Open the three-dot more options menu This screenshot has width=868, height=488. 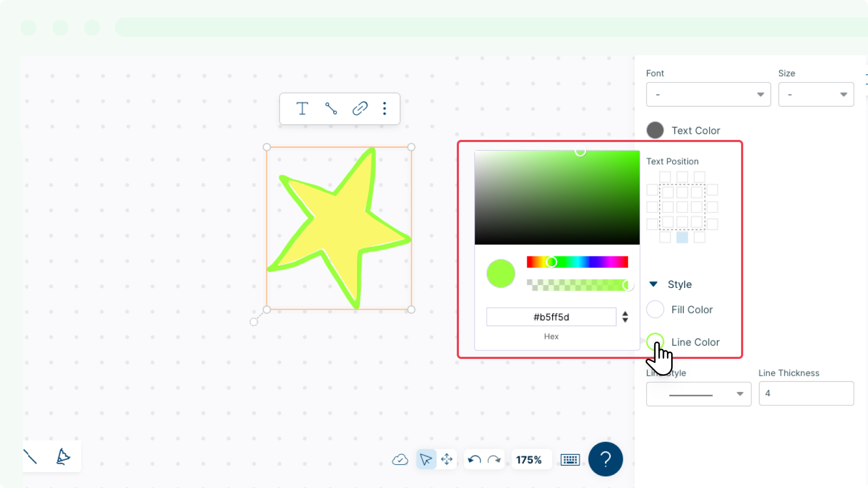[385, 108]
